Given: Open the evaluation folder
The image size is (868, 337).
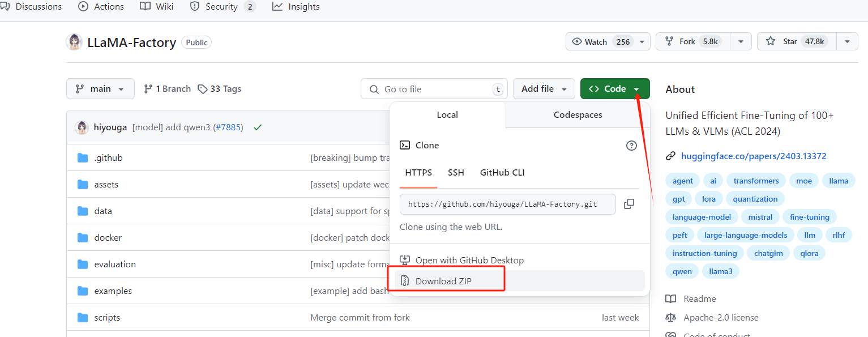Looking at the screenshot, I should click(x=115, y=265).
